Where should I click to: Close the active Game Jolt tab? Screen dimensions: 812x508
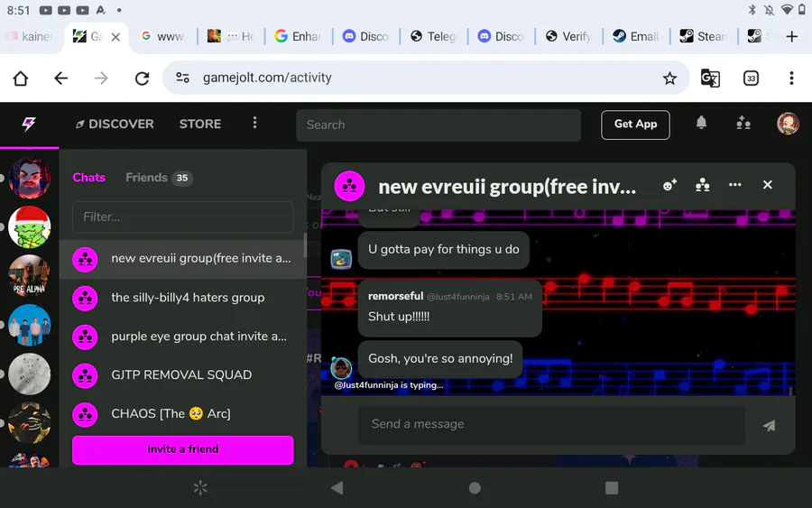(116, 37)
